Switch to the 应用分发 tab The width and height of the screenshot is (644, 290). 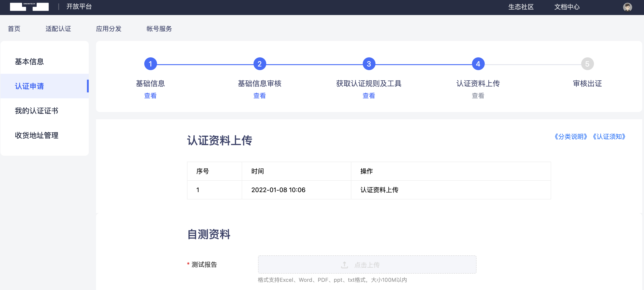(109, 29)
